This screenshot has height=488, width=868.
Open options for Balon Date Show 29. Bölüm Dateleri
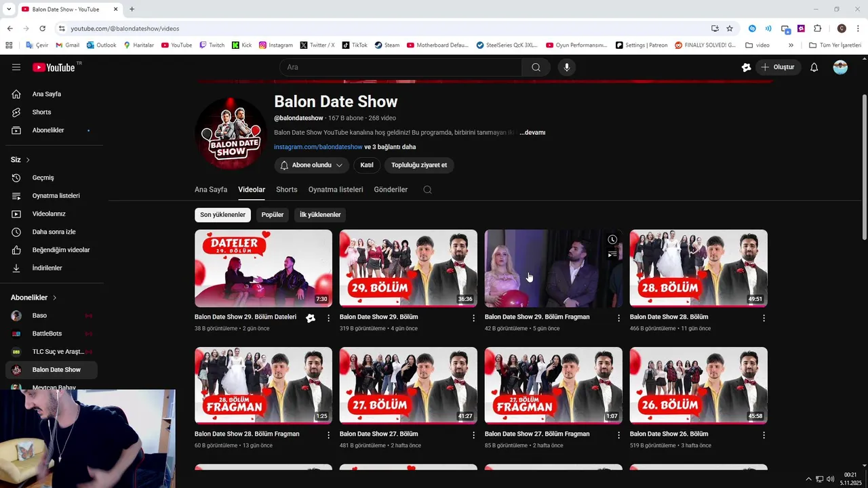coord(329,318)
